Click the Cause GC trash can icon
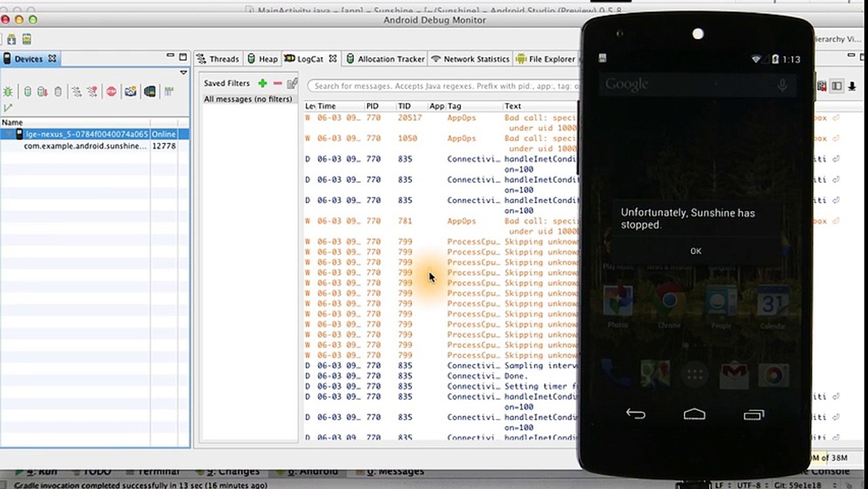Screen dimensions: 868x489 pos(58,92)
